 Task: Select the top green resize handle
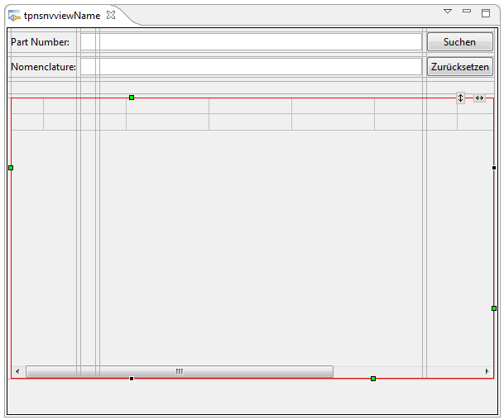tap(132, 98)
